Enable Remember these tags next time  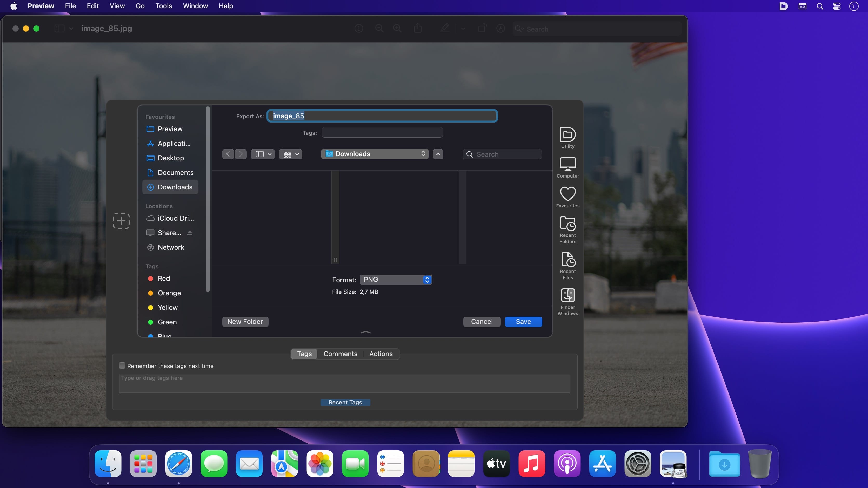coord(122,365)
